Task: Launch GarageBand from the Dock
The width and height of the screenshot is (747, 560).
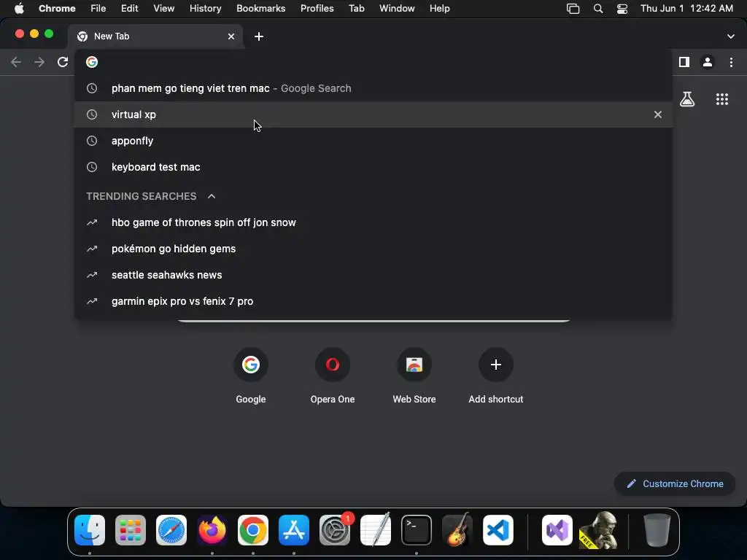Action: pyautogui.click(x=457, y=530)
